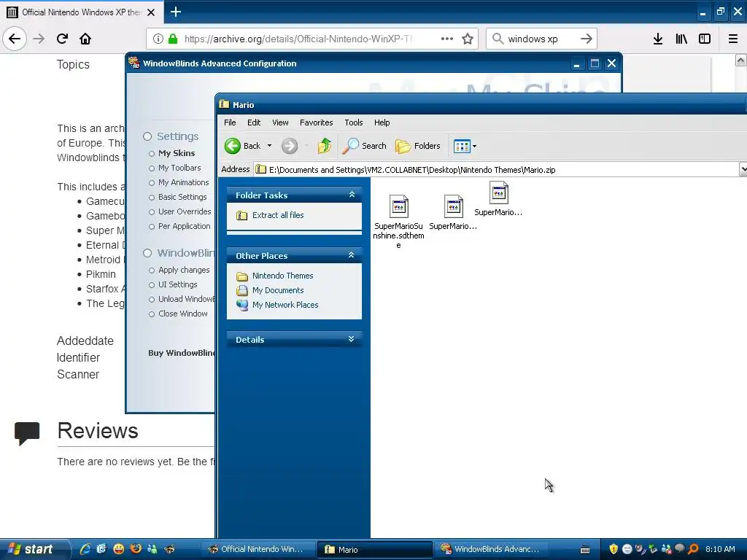Click the browser scrollbar up arrow
Screen dimensions: 747x560
[x=740, y=61]
